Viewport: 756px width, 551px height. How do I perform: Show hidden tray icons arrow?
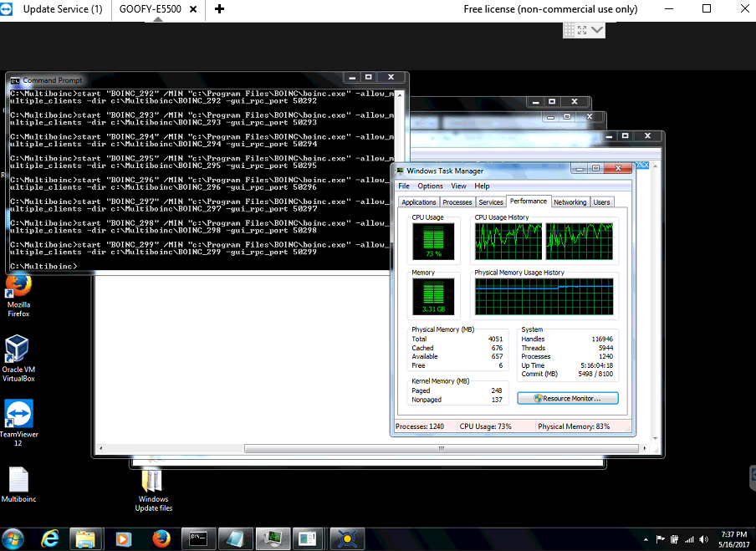pyautogui.click(x=646, y=539)
